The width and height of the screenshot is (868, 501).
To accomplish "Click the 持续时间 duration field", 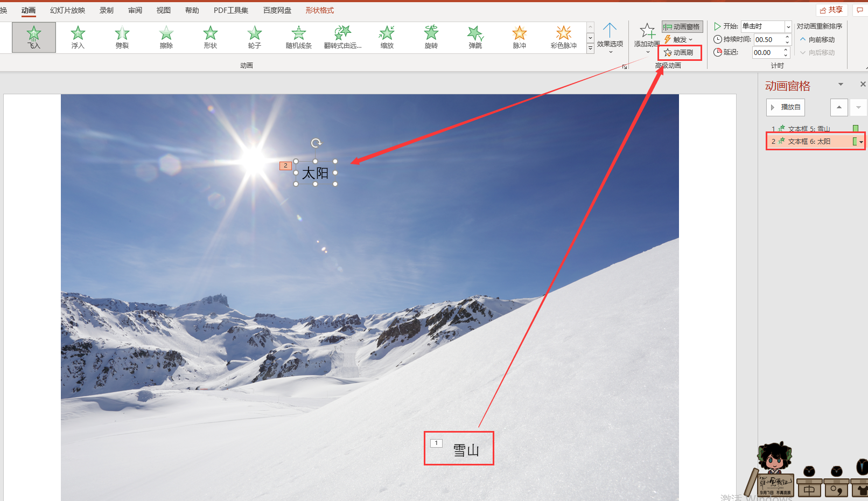I will tap(772, 39).
